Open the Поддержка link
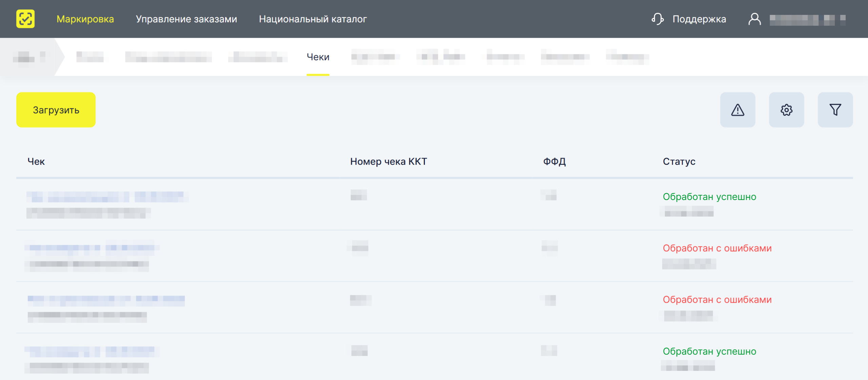Screen dimensions: 868x380 point(699,19)
